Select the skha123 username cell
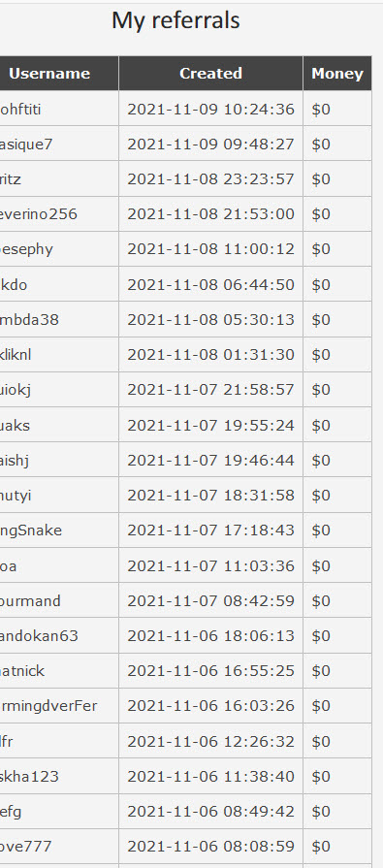The height and width of the screenshot is (868, 383). (59, 776)
